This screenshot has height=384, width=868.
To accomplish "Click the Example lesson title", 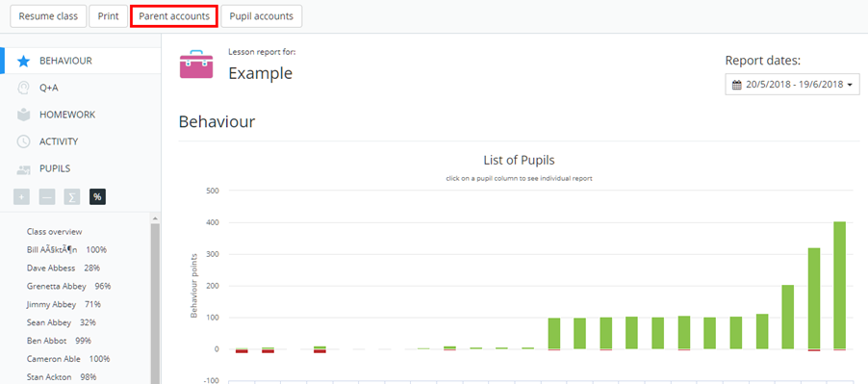I will click(x=260, y=73).
